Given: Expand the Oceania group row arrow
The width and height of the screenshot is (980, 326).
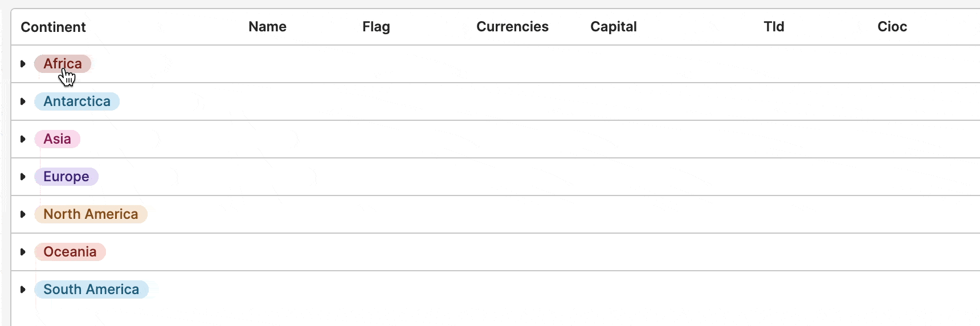Looking at the screenshot, I should point(23,252).
